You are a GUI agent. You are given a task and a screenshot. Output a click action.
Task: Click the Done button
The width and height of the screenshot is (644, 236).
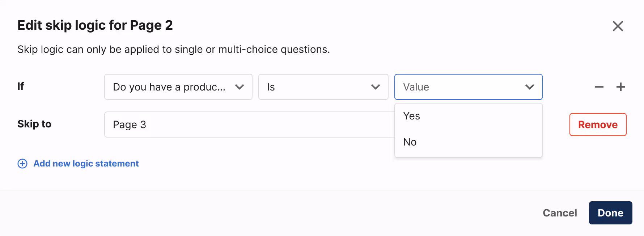pyautogui.click(x=610, y=213)
